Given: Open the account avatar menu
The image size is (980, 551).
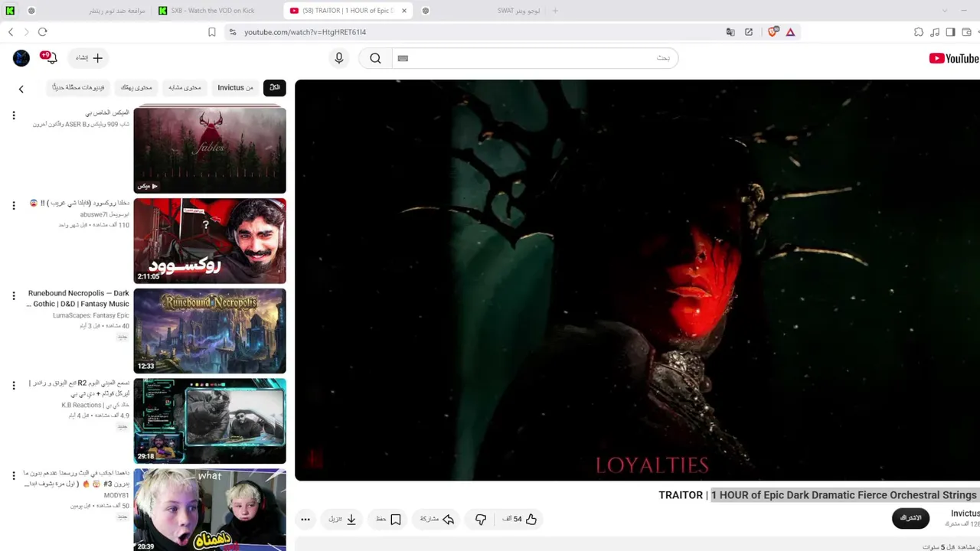Looking at the screenshot, I should [x=21, y=58].
